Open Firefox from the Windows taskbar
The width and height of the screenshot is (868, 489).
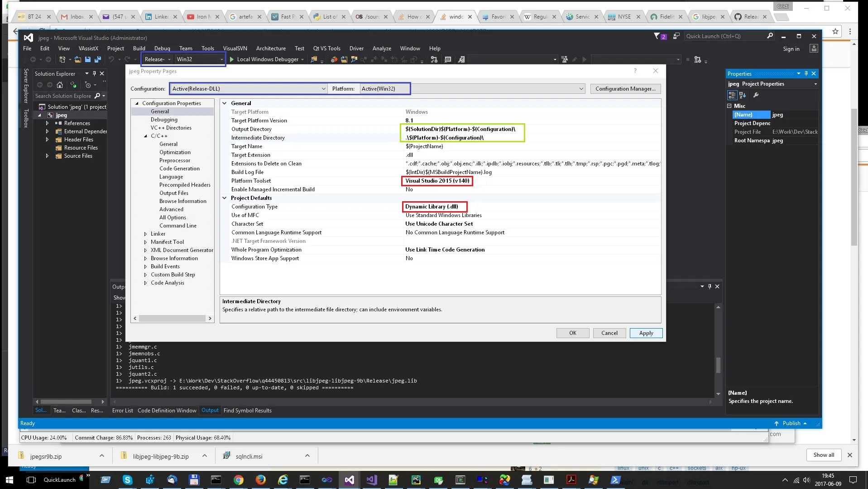[260, 479]
